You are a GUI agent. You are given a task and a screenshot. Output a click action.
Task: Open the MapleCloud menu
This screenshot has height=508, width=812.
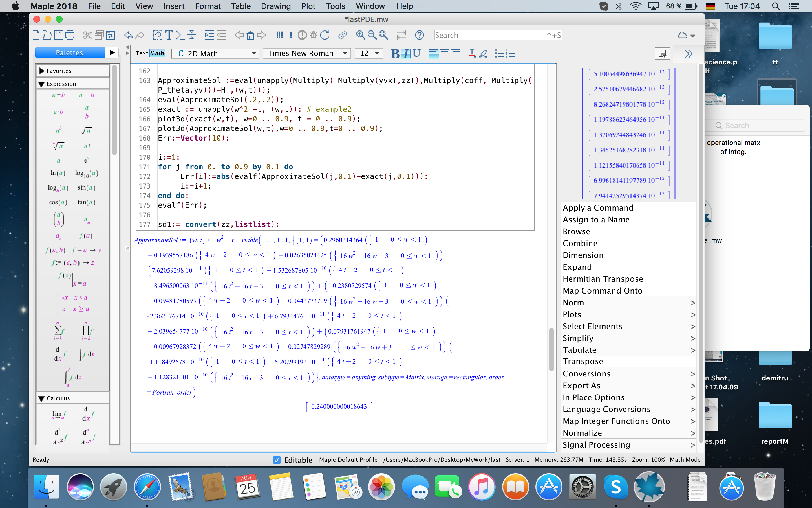click(x=686, y=35)
